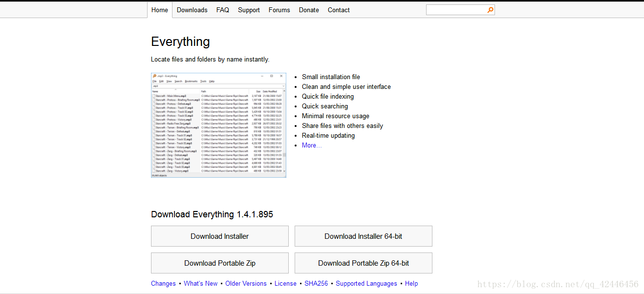644x294 pixels.
Task: View the Changes link
Action: (163, 283)
